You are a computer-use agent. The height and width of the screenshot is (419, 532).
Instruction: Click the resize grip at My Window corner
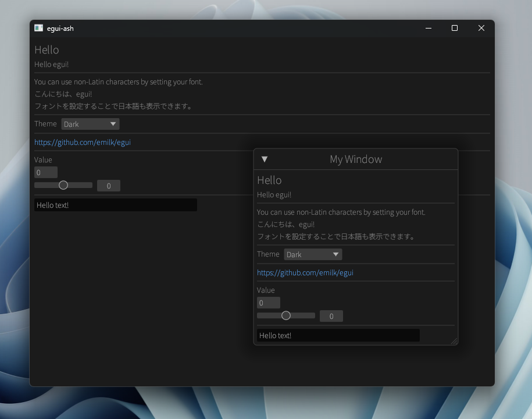(x=454, y=341)
